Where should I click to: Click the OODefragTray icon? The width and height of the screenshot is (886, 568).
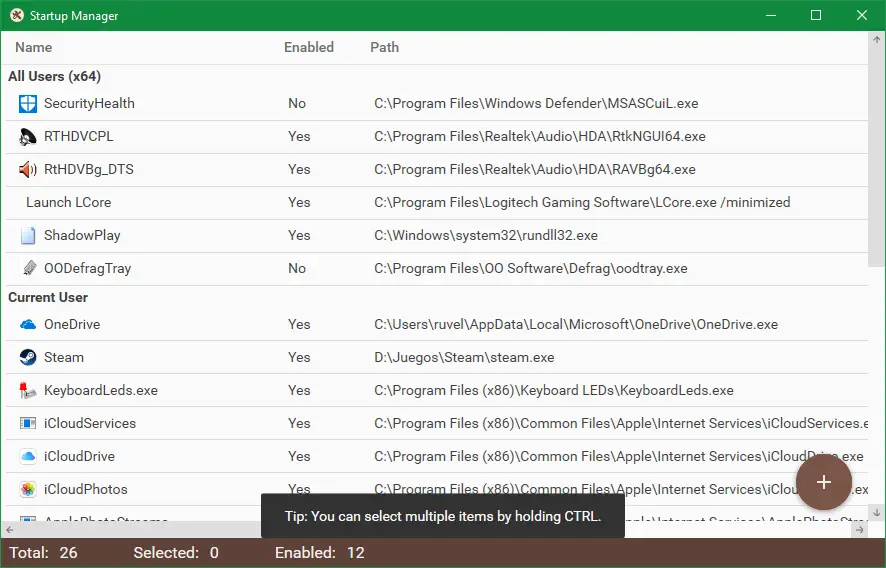(28, 268)
